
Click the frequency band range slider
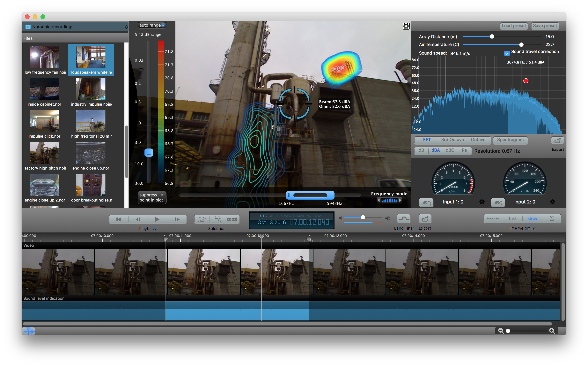point(310,195)
